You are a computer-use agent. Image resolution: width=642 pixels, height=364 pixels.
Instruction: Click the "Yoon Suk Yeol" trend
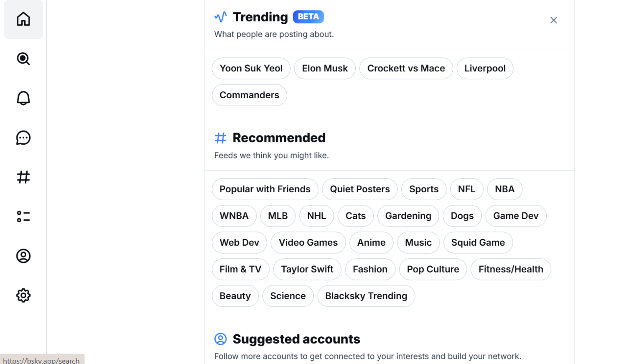point(251,68)
